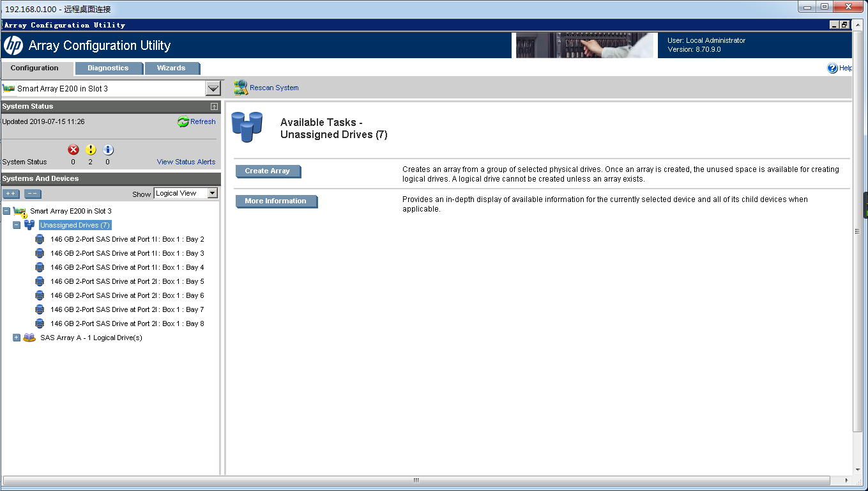
Task: Click the Rescan System magnifier icon
Action: pos(241,88)
